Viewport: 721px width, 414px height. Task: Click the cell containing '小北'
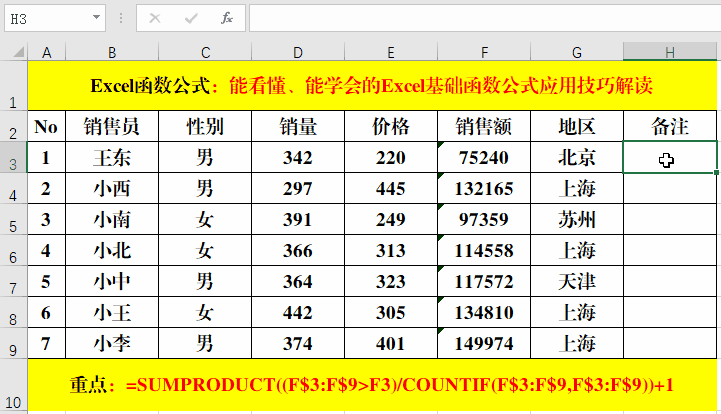click(x=112, y=250)
